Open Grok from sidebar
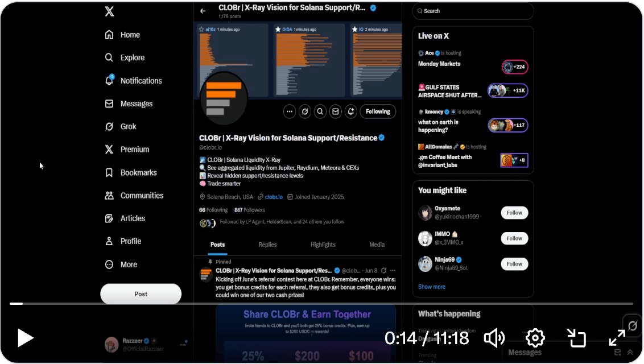 (121, 126)
